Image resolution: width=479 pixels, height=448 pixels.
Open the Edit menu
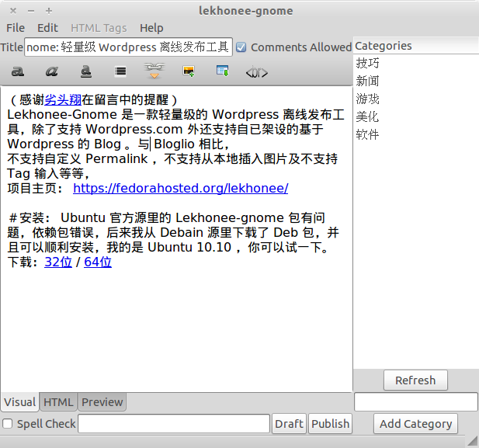[47, 28]
